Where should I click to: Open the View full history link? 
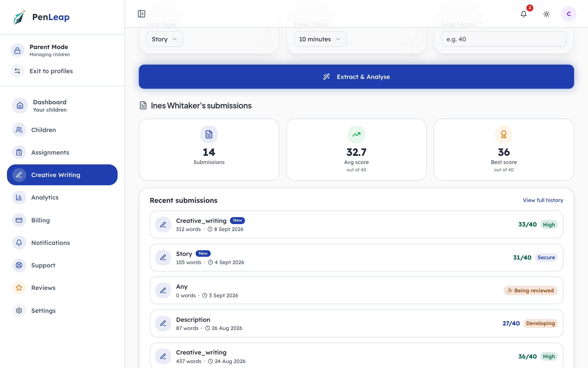coord(543,200)
